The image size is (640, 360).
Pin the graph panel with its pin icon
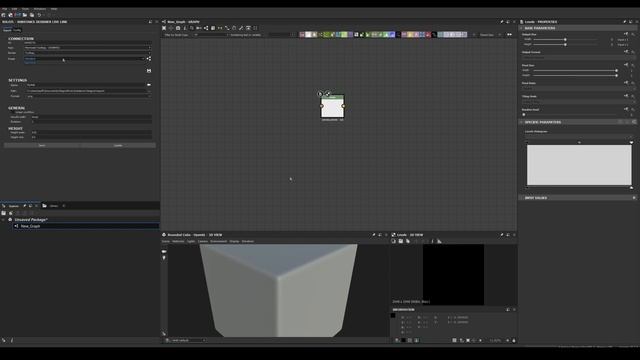tap(502, 22)
